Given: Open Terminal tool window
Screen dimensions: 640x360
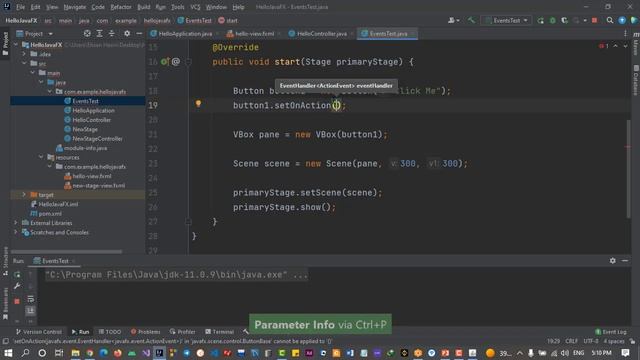Looking at the screenshot, I should [219, 332].
